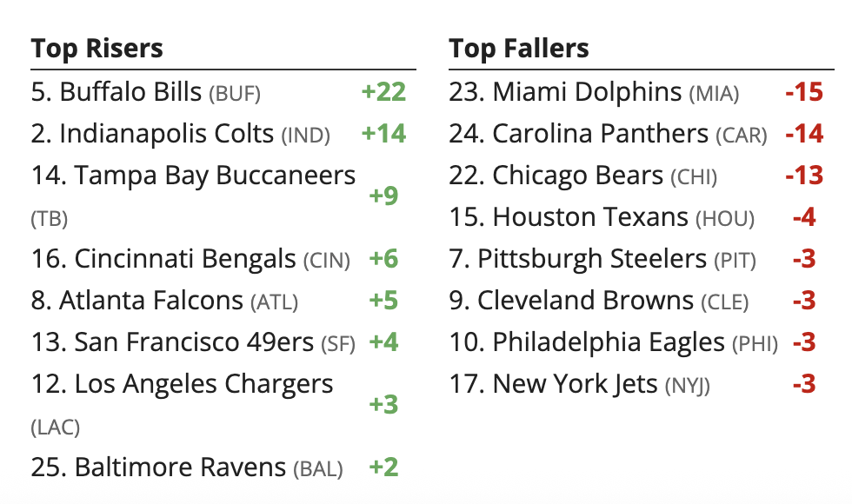Click the Philadelphia Eagles faller entry

[x=609, y=342]
